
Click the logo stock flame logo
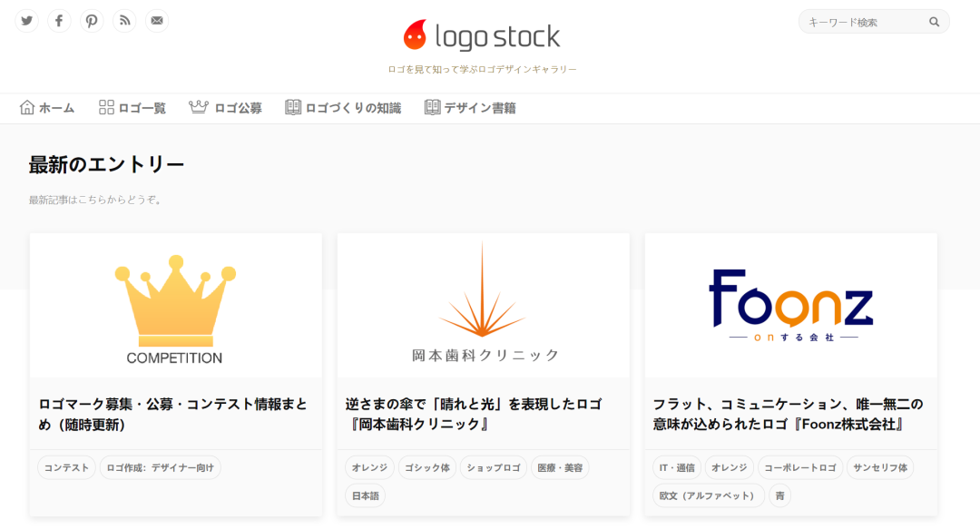tap(415, 35)
